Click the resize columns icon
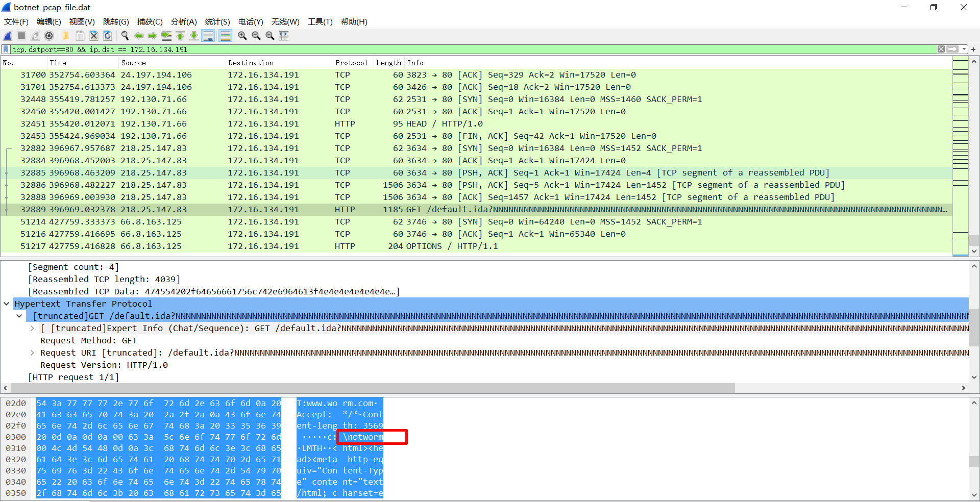The image size is (980, 502). click(284, 36)
